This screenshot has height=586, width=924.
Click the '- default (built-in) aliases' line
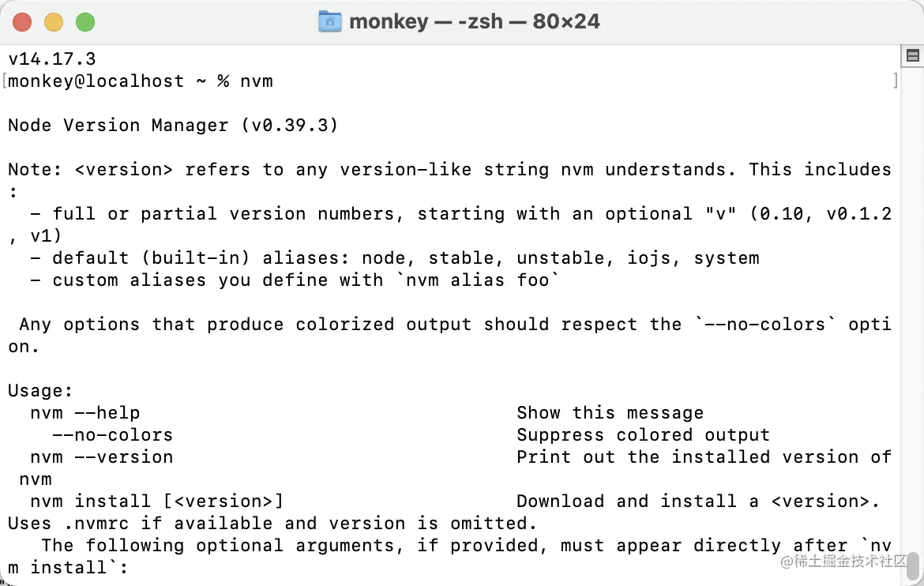395,258
